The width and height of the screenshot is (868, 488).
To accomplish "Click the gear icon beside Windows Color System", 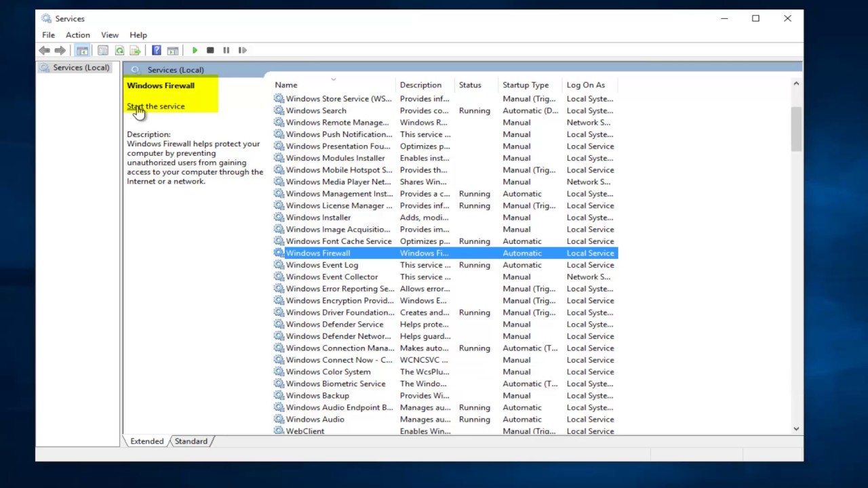I will [x=279, y=371].
